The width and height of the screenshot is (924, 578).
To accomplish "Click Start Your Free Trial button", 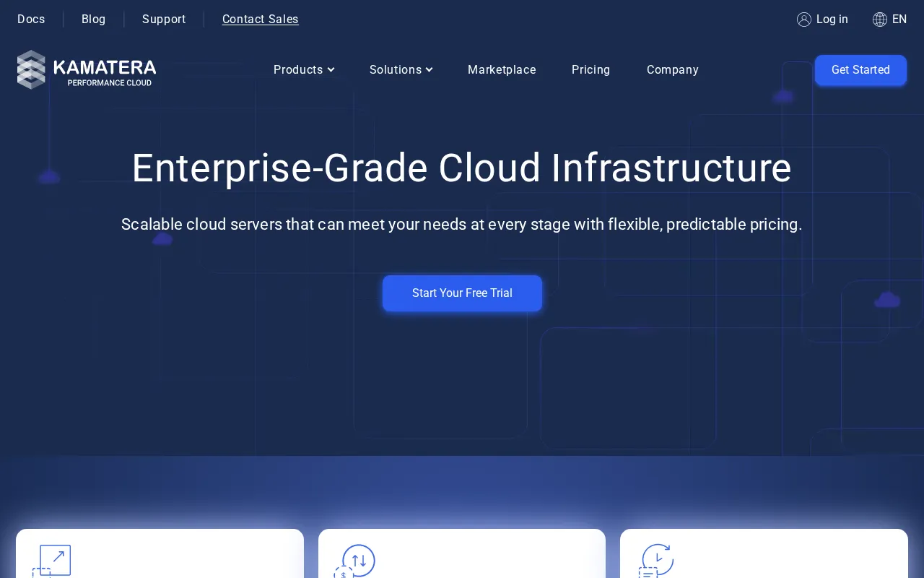I will pyautogui.click(x=462, y=293).
